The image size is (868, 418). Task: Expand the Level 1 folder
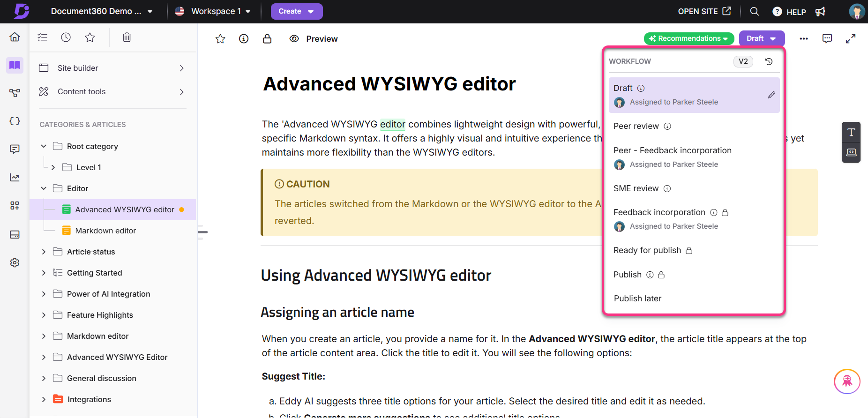pyautogui.click(x=53, y=167)
